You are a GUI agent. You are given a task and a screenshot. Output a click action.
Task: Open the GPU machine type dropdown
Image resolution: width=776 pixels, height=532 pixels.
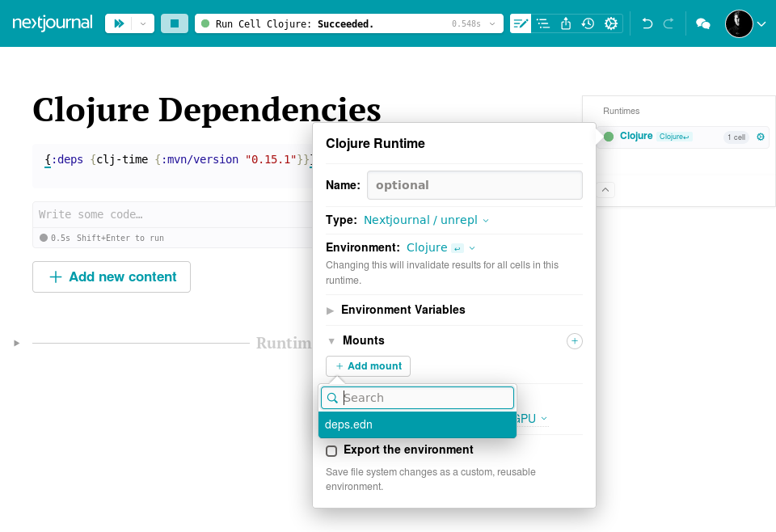[532, 419]
